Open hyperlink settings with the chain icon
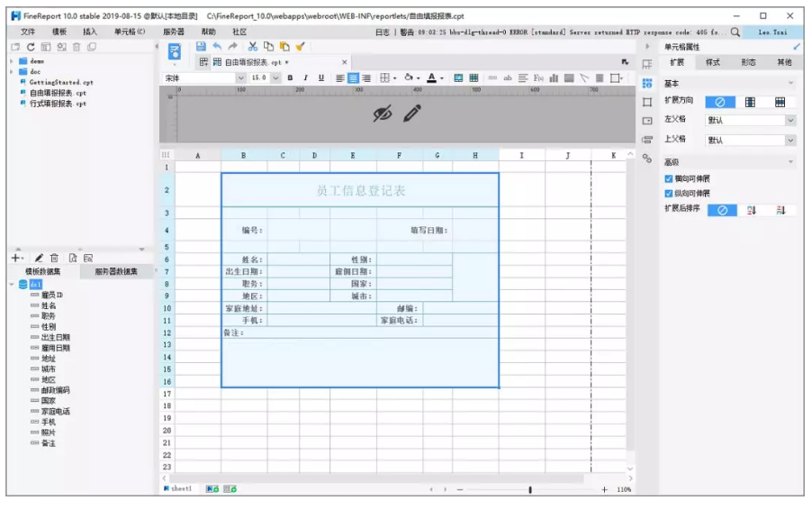 click(x=646, y=158)
